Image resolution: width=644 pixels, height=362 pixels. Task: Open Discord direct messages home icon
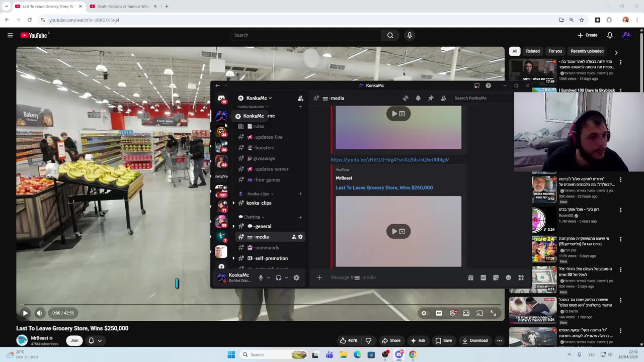[x=221, y=99]
